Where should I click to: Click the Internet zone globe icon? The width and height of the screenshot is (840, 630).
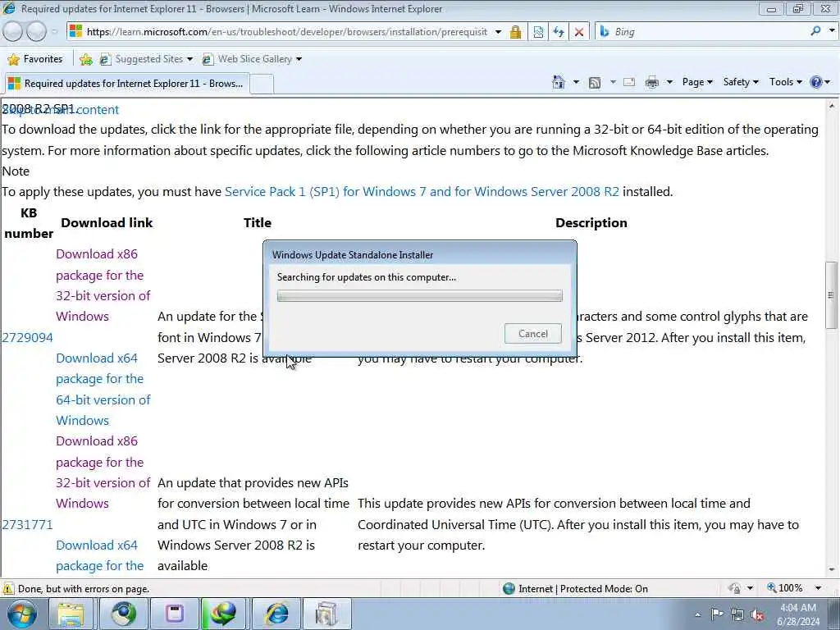point(509,589)
